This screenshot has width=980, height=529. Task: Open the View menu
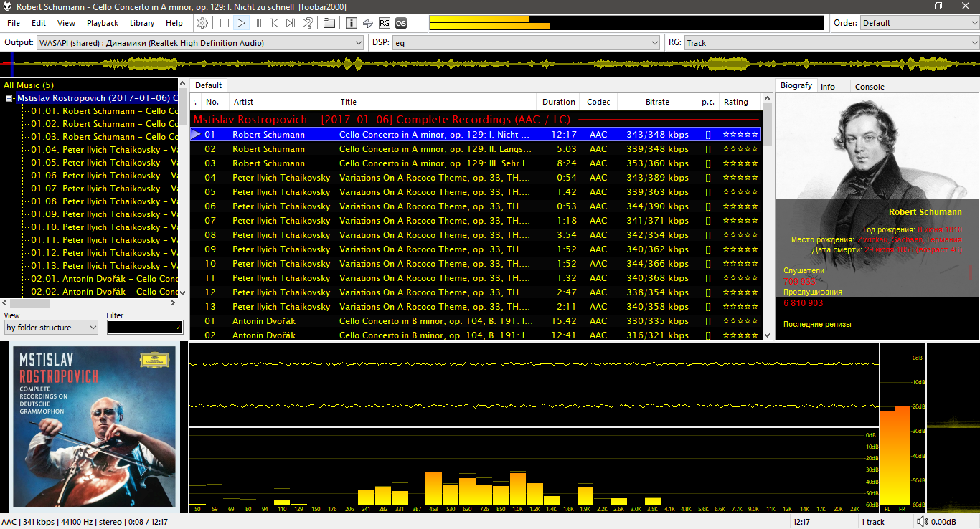pyautogui.click(x=66, y=23)
